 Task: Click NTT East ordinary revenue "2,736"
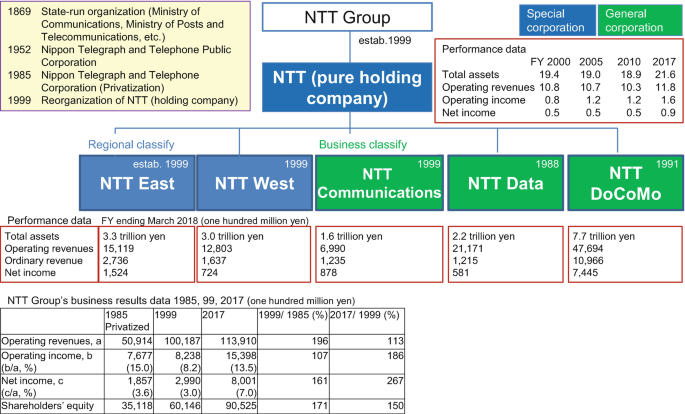pos(116,261)
